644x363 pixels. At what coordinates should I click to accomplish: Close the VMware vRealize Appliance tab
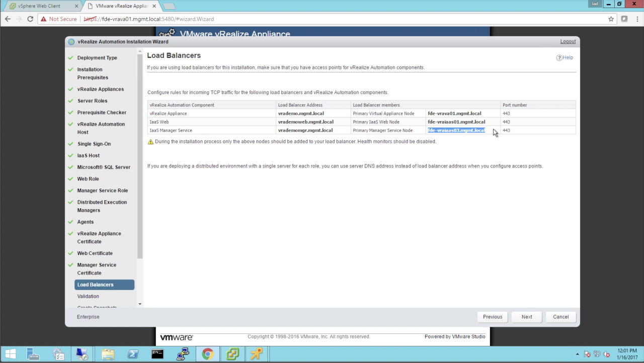154,6
